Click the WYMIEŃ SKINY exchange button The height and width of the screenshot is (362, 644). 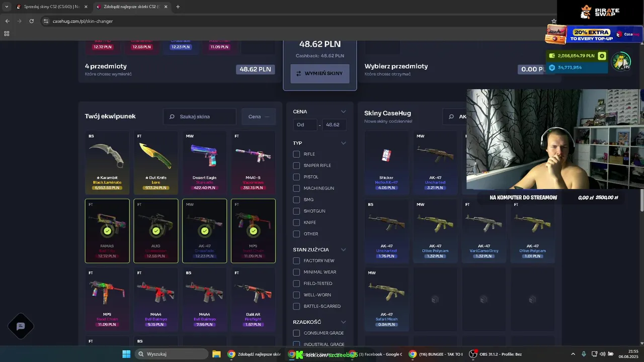(x=320, y=73)
